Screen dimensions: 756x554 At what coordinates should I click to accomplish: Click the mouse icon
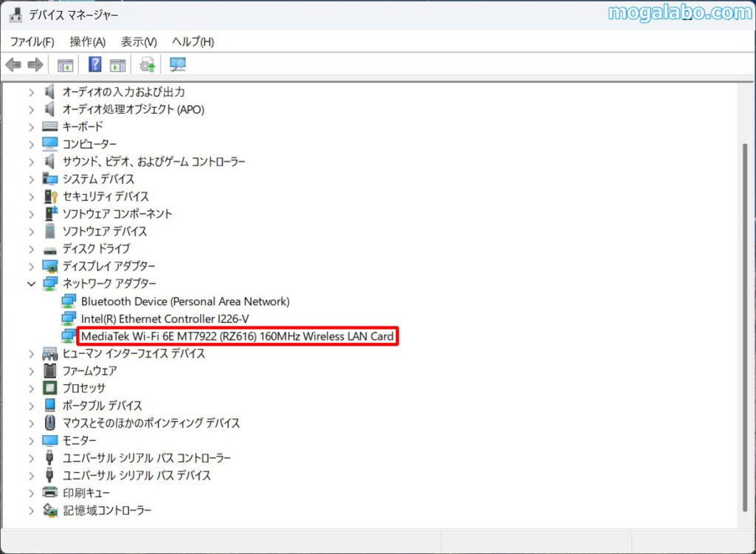coord(49,423)
